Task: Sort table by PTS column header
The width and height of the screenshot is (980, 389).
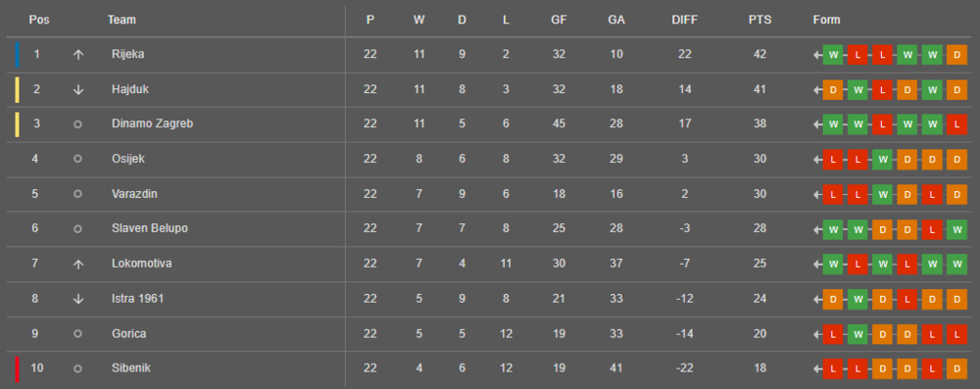Action: [x=760, y=20]
